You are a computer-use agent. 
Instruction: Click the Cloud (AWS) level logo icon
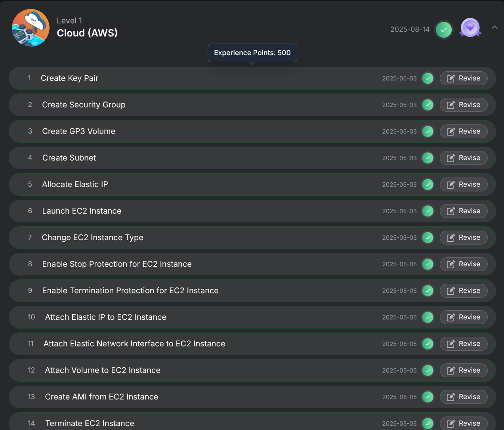[x=31, y=28]
